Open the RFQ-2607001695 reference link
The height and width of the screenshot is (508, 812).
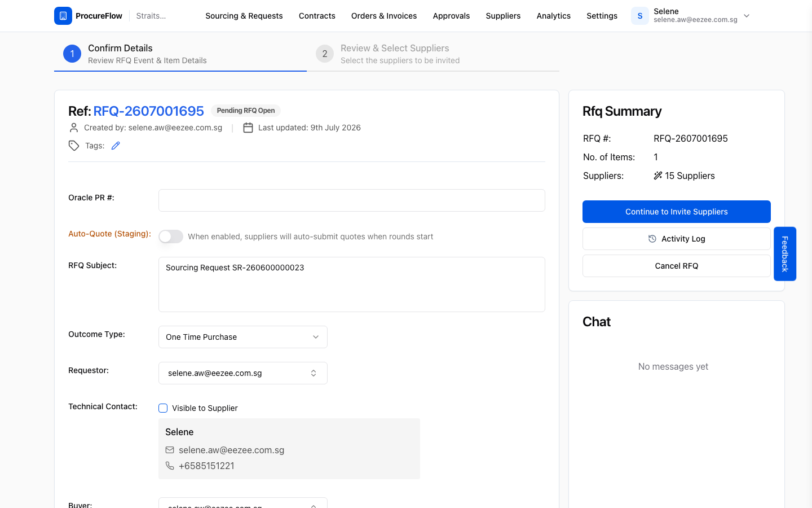pyautogui.click(x=148, y=111)
